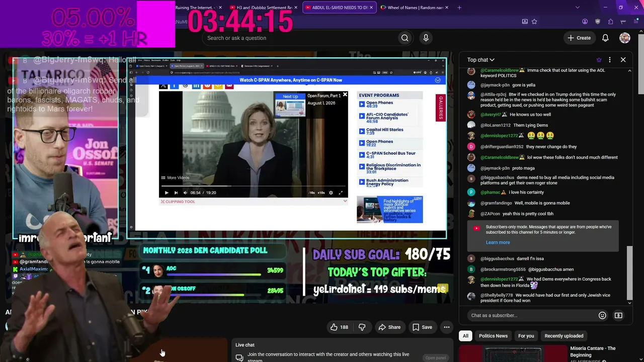Open the browser extensions puzzle icon
Viewport: 644px width, 362px height.
(x=610, y=22)
